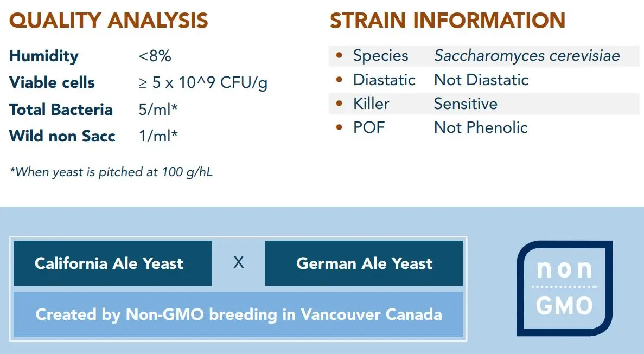Click the bullet dot beside Diastatic
The width and height of the screenshot is (644, 354).
[x=340, y=80]
